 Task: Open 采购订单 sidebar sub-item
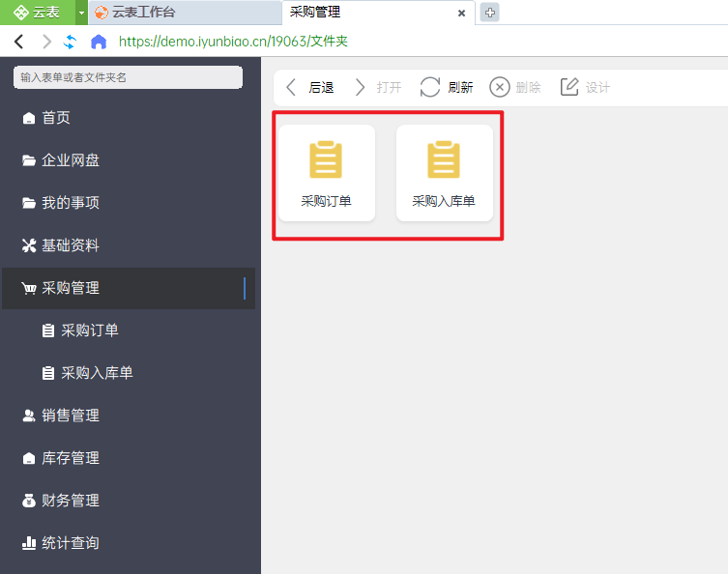[129, 330]
